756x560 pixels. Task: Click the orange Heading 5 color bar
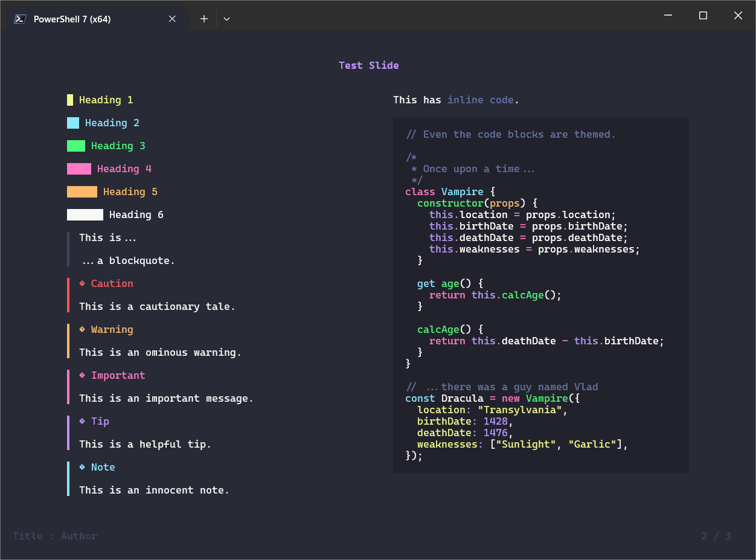[x=82, y=191]
